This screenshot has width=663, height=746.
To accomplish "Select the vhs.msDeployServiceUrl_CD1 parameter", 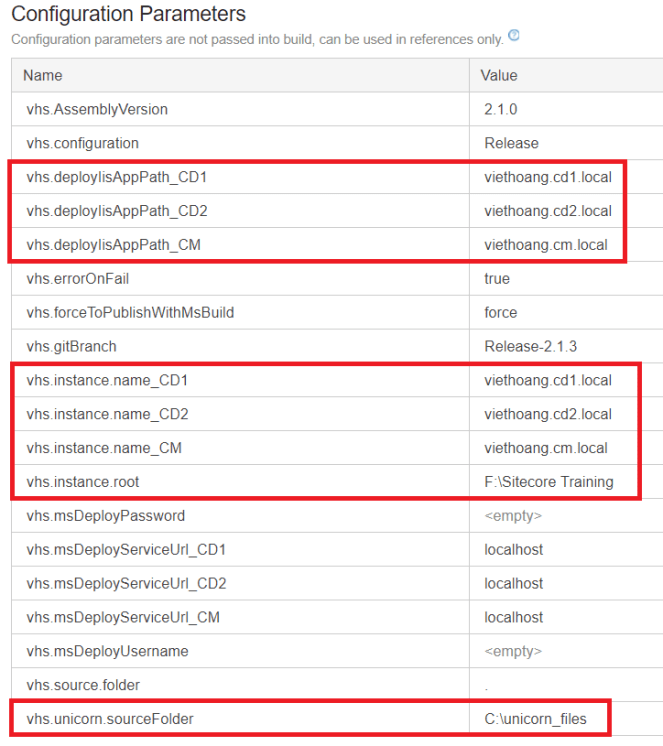I will pyautogui.click(x=126, y=550).
